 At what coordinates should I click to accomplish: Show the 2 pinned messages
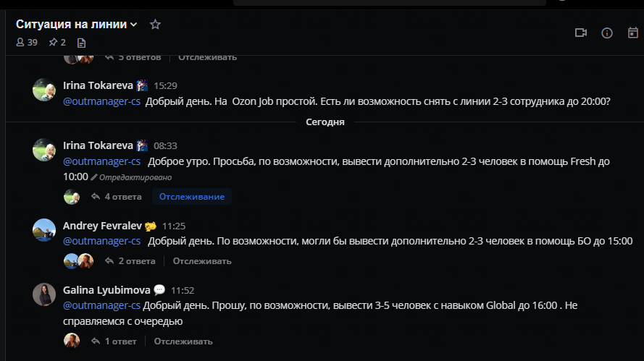click(x=57, y=42)
